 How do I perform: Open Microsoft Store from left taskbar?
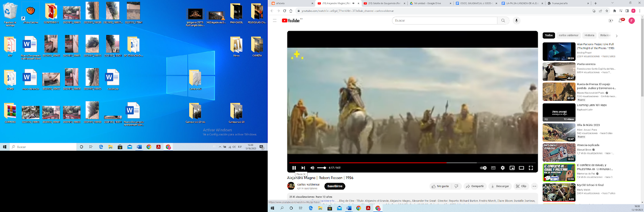point(120,147)
